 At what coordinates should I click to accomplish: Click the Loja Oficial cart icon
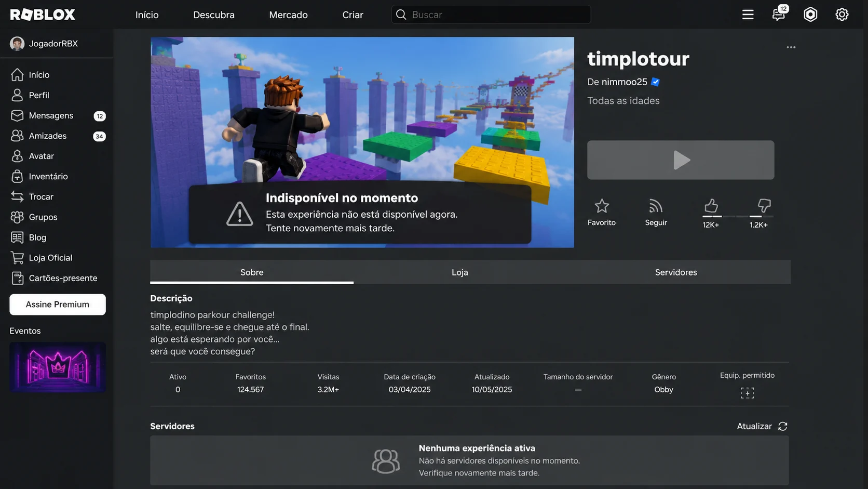pyautogui.click(x=17, y=258)
